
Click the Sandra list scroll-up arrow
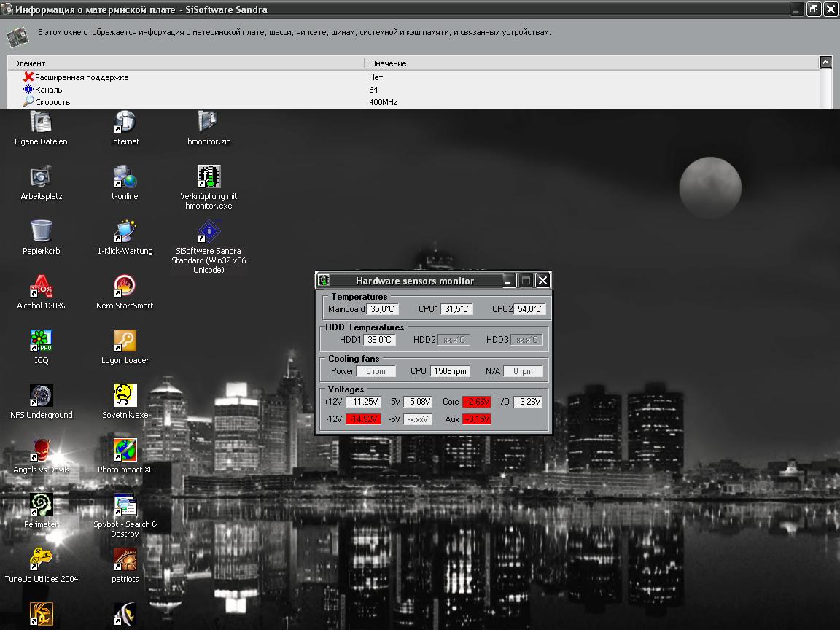[825, 63]
